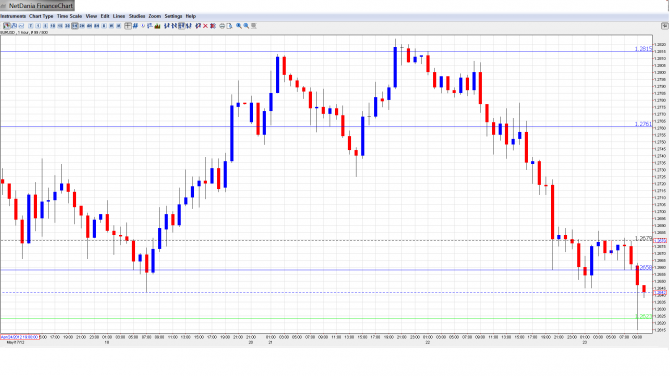The height and width of the screenshot is (376, 670).
Task: Select the 1 minute time scale button
Action: (38, 26)
